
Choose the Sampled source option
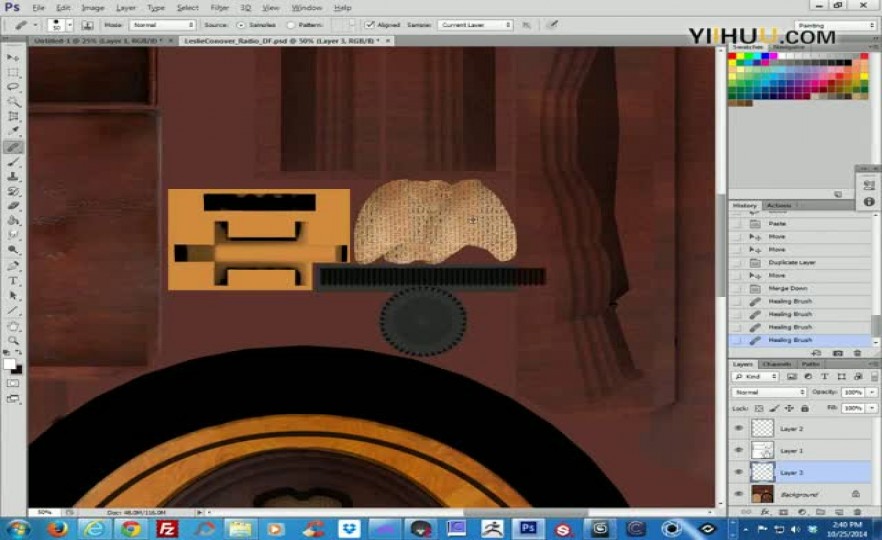(241, 25)
